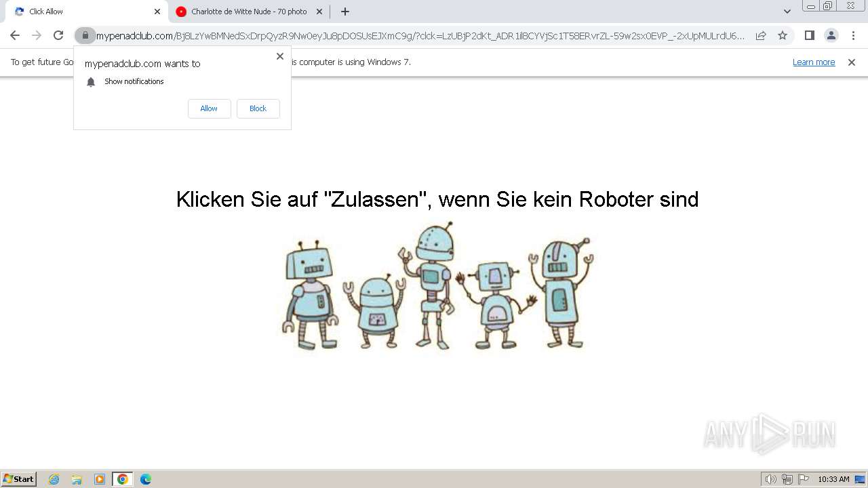Click the robots illustration
This screenshot has width=868, height=488.
click(437, 286)
